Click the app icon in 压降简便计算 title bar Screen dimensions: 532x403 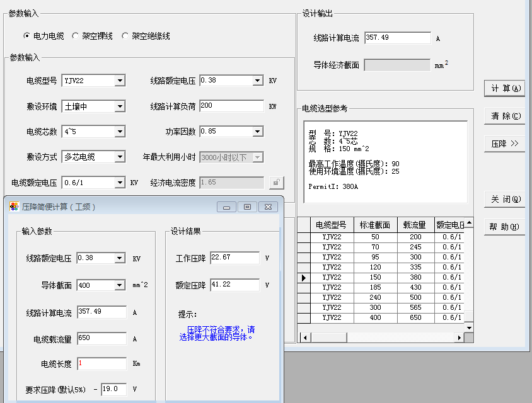tap(14, 207)
